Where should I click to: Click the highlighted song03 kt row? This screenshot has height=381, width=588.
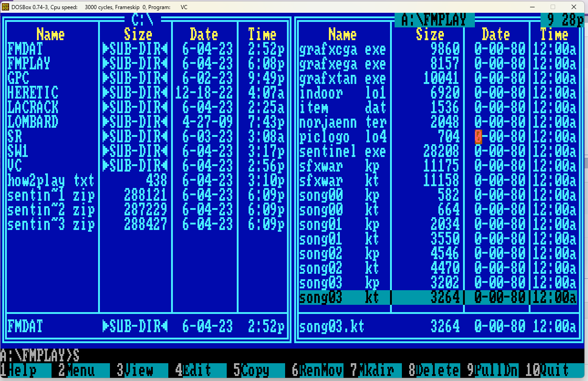click(x=438, y=297)
